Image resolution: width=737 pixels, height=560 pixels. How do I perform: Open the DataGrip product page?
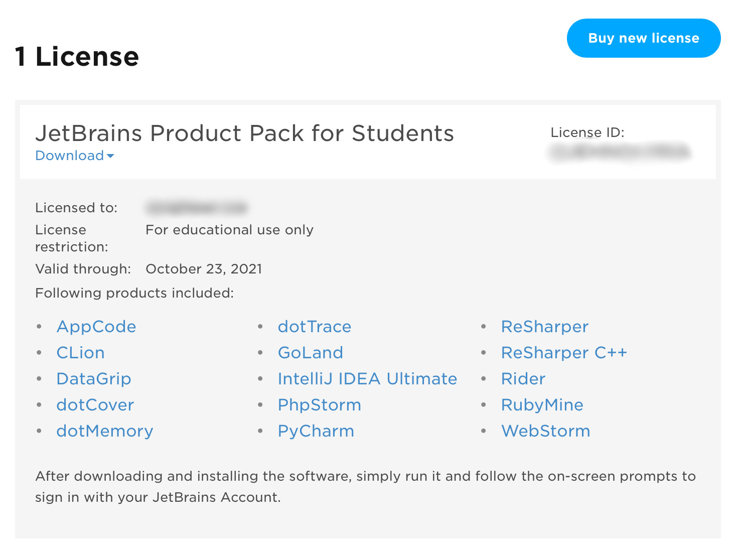[x=94, y=378]
